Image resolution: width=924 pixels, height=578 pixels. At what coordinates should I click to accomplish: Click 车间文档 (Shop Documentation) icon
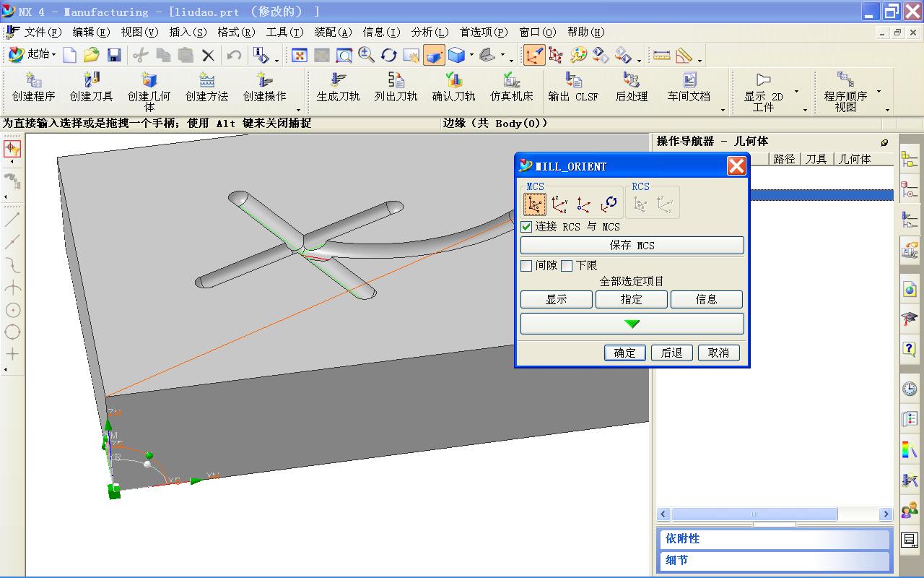[689, 87]
